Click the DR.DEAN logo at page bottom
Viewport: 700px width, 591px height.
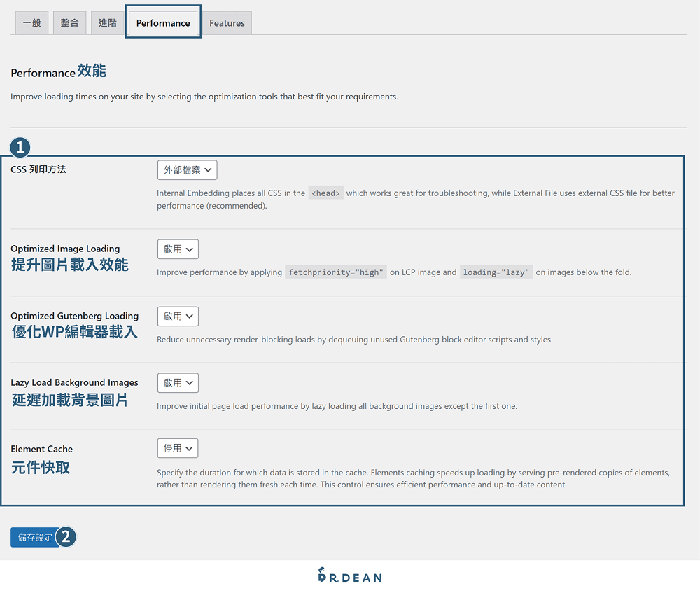point(349,575)
